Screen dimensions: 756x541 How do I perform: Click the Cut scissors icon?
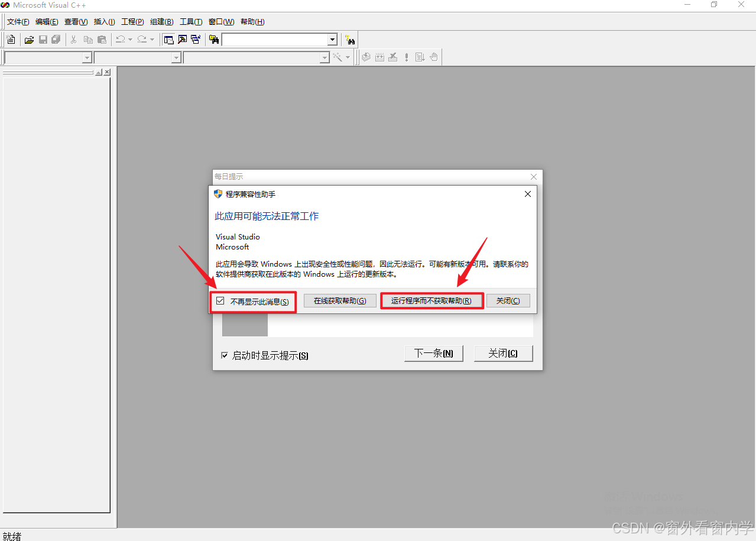tap(74, 40)
